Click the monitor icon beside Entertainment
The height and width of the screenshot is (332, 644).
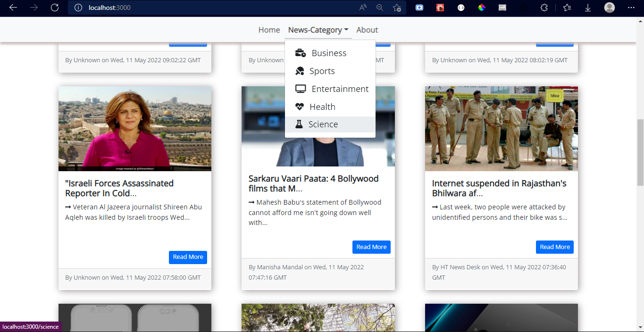(301, 89)
